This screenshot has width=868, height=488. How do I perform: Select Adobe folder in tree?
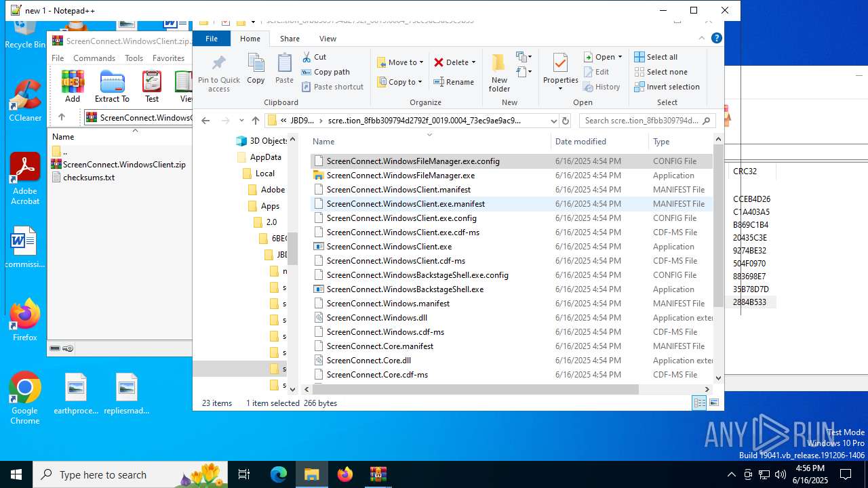(x=273, y=190)
